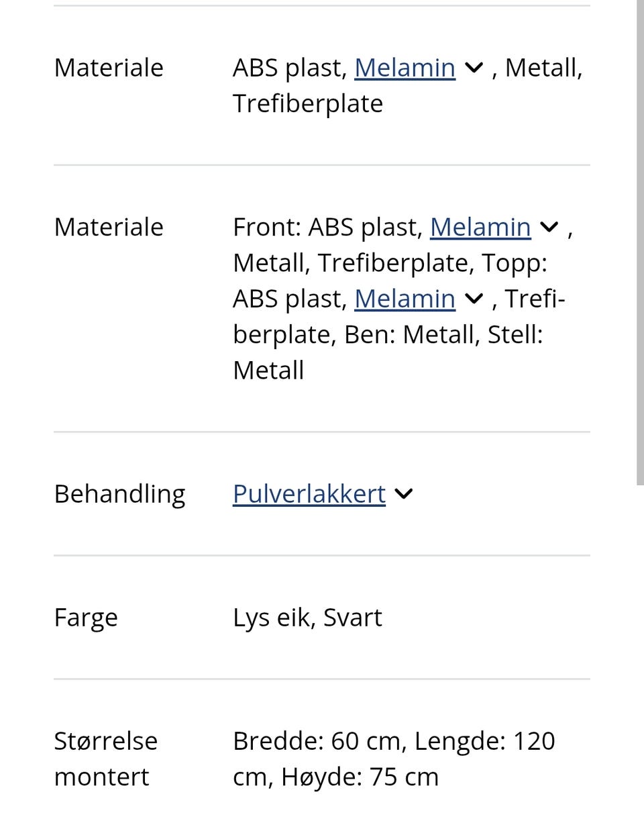Click the chevron icon beside Pulverlakkert
This screenshot has height=819, width=644.
(403, 493)
